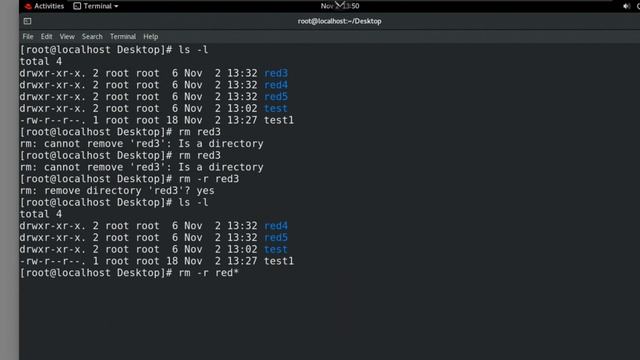640x360 pixels.
Task: Click red4 in second directory listing
Action: pyautogui.click(x=276, y=226)
